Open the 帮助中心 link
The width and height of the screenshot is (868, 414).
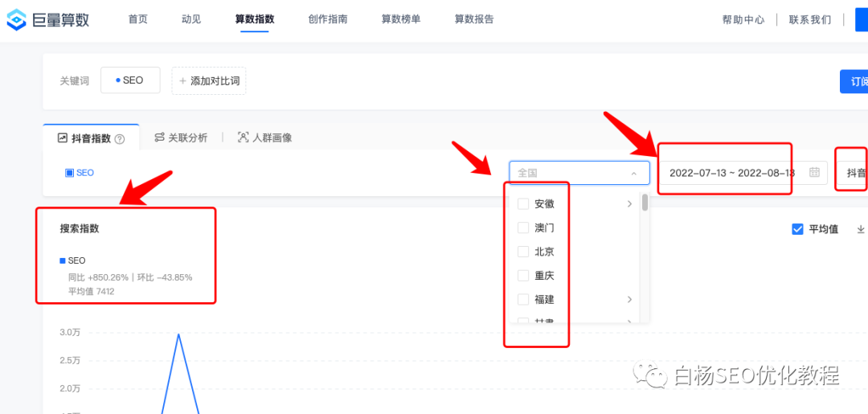[743, 20]
